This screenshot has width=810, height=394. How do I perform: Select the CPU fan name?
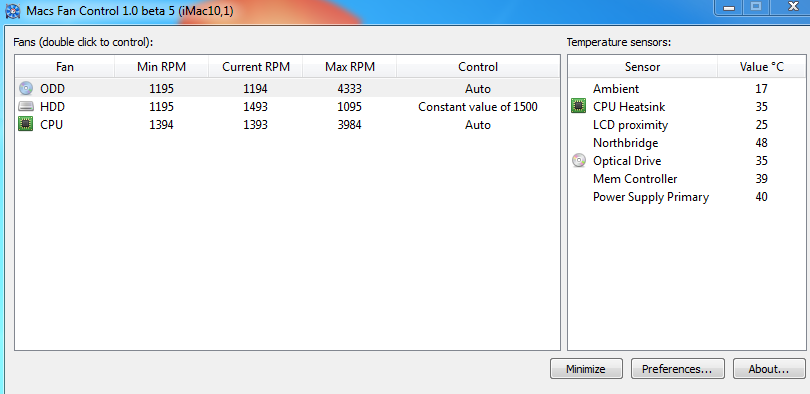click(51, 125)
